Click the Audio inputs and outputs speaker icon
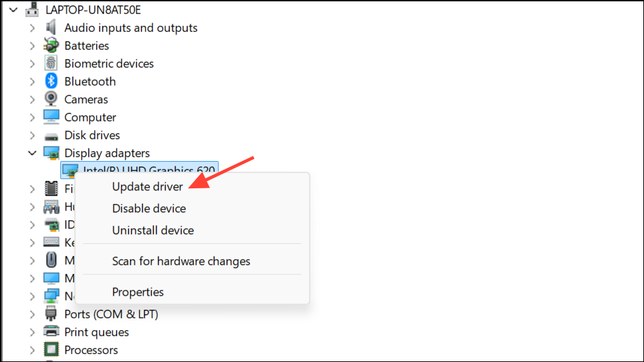Image resolution: width=644 pixels, height=362 pixels. 51,28
